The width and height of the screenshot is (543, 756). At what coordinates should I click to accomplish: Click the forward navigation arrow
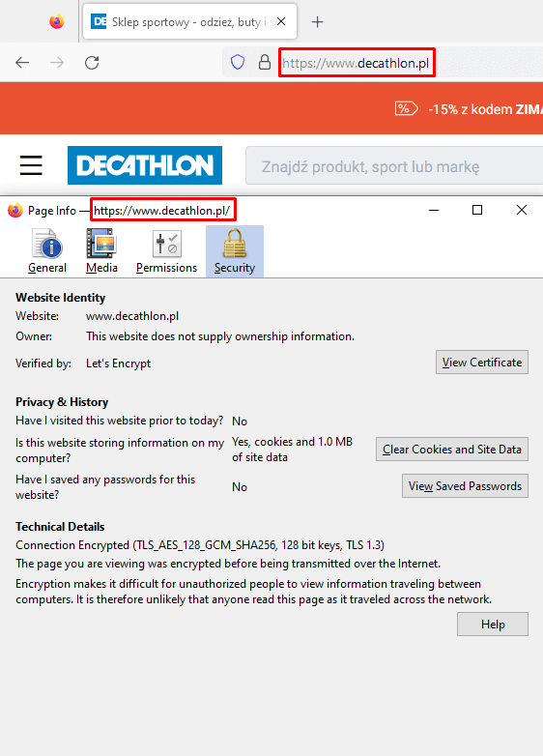pyautogui.click(x=57, y=63)
